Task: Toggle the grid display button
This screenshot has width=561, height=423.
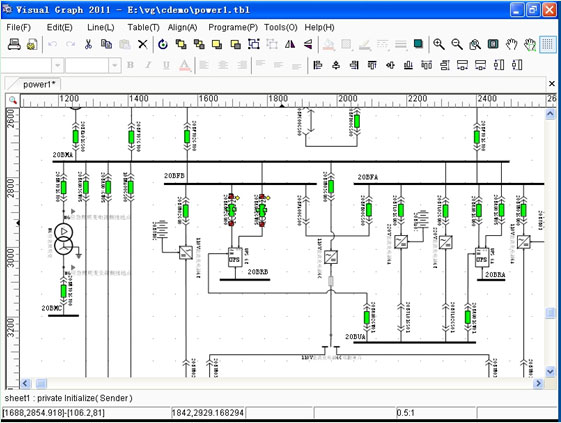Action: coord(547,44)
